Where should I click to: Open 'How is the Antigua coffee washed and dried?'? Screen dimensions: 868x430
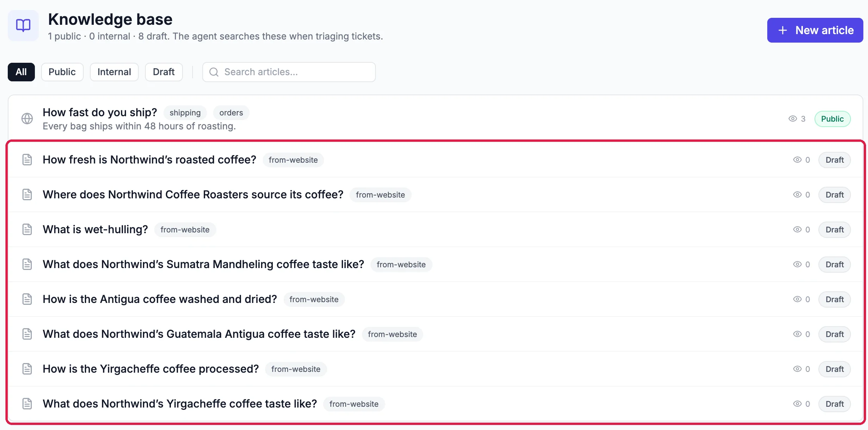[x=160, y=299]
